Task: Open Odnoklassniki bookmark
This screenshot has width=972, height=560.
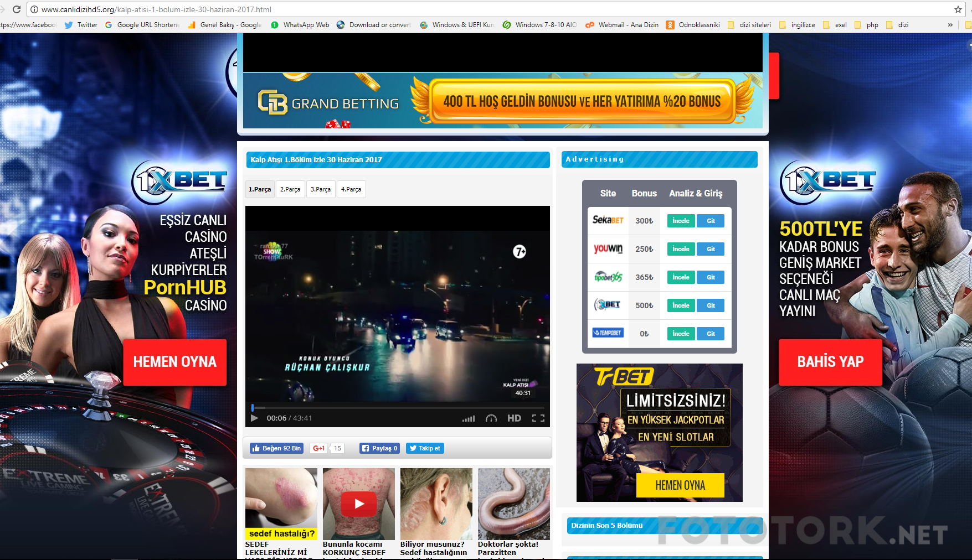Action: [x=693, y=25]
